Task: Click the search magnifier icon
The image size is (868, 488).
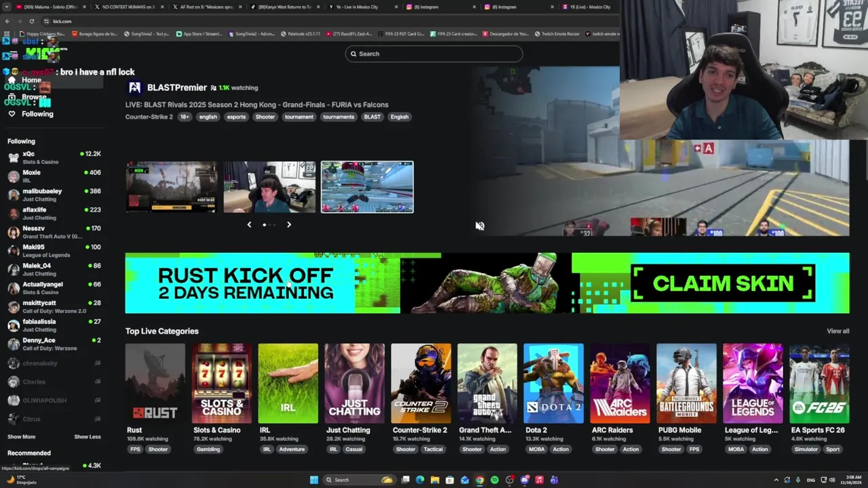Action: pyautogui.click(x=353, y=54)
